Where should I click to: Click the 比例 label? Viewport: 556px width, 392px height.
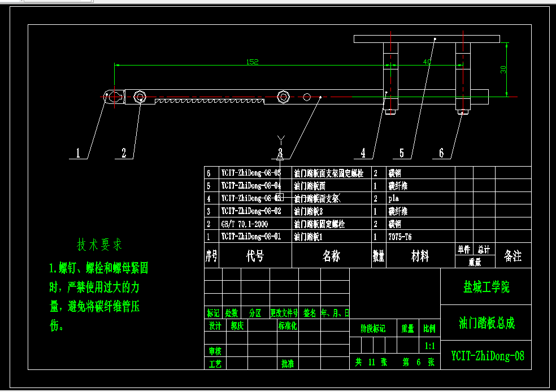pyautogui.click(x=429, y=329)
